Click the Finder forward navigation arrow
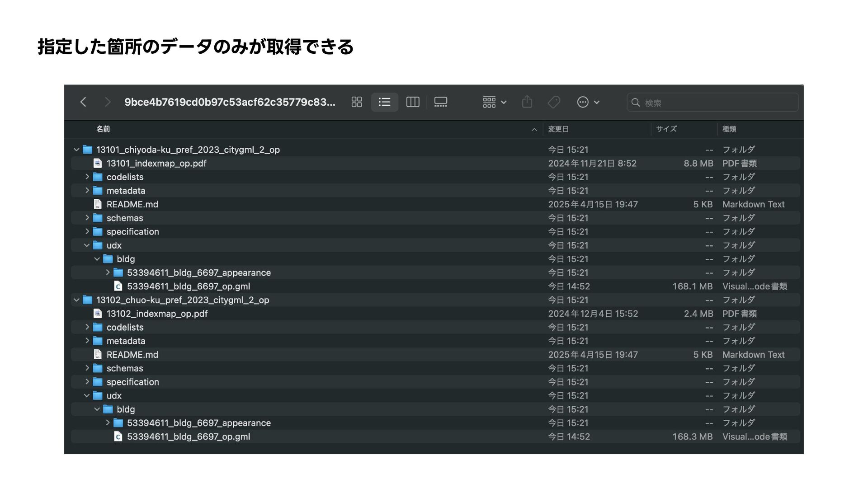 (x=107, y=102)
